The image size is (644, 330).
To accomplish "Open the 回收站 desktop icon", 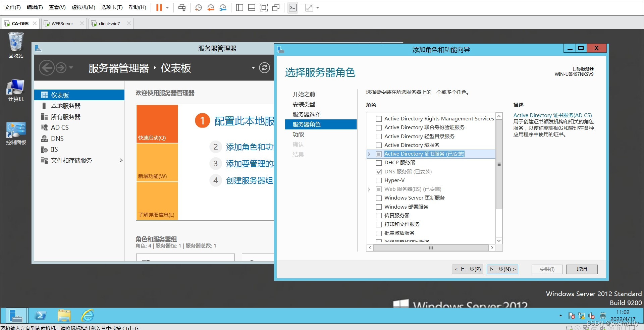I will click(16, 45).
